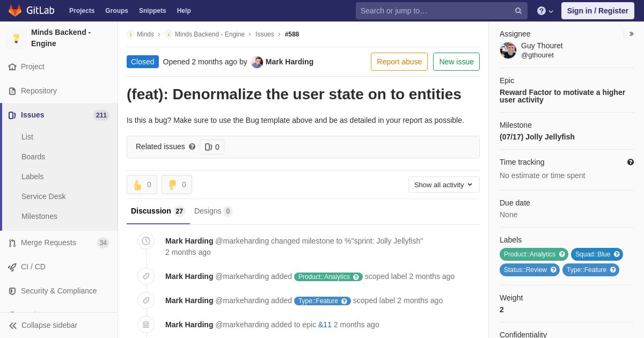Open the Help top menu item
This screenshot has width=644, height=338.
point(184,11)
